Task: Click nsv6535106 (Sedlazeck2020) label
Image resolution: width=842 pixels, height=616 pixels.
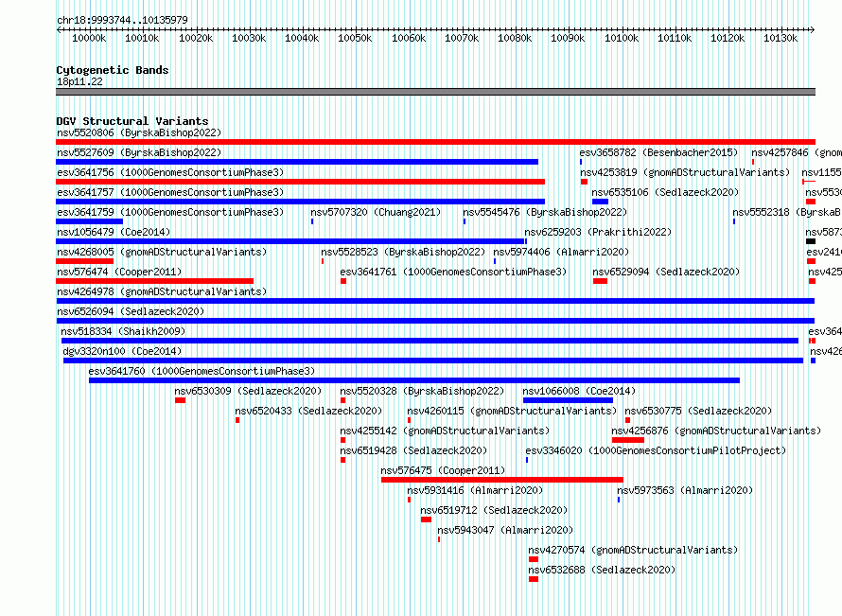Action: pos(665,192)
